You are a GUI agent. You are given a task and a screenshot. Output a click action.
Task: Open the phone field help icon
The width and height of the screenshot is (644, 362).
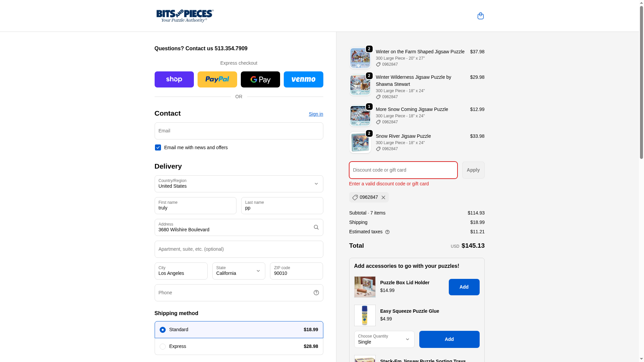[316, 293]
